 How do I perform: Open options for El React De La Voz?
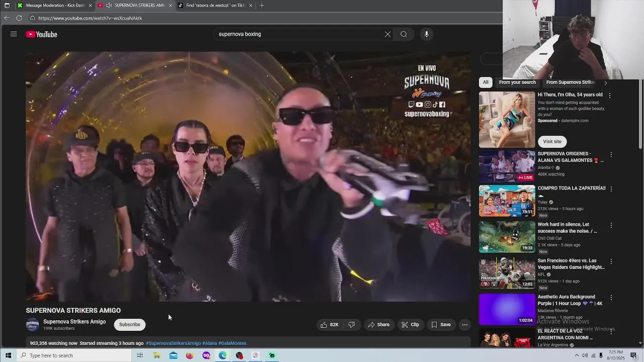coord(611,332)
